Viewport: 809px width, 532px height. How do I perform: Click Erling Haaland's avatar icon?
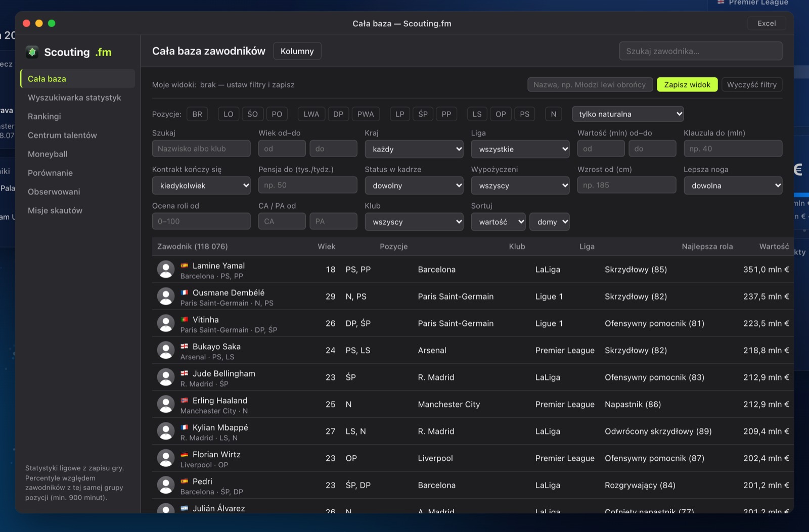pyautogui.click(x=166, y=404)
